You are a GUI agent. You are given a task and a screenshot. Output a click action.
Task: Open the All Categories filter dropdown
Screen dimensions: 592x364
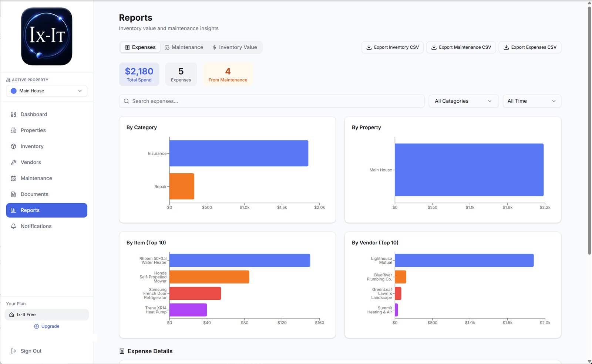pos(464,101)
